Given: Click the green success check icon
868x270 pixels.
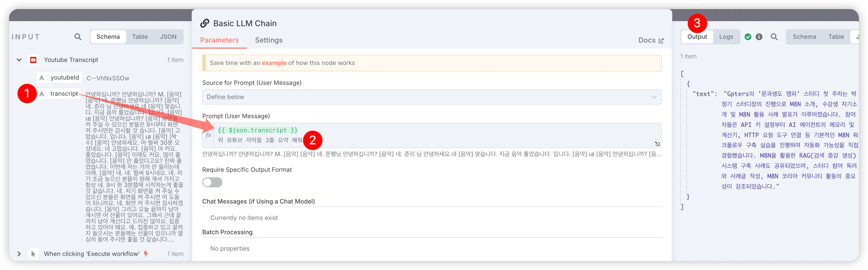Looking at the screenshot, I should pyautogui.click(x=748, y=37).
